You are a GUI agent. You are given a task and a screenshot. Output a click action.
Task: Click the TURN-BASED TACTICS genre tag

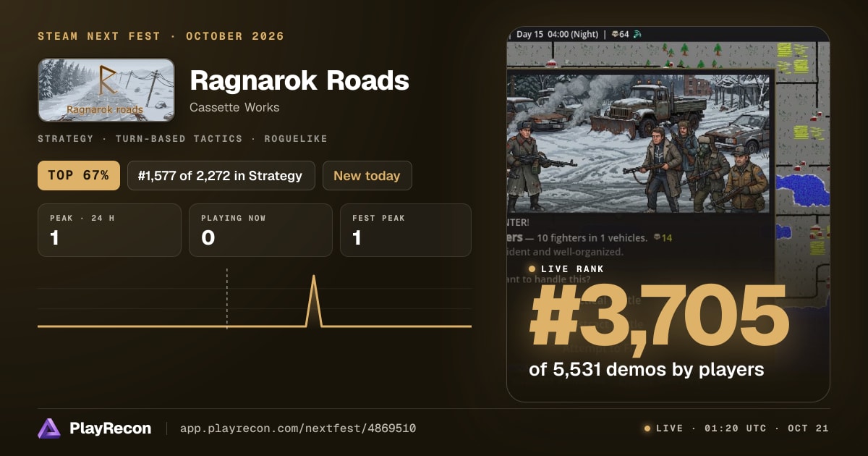click(x=180, y=138)
